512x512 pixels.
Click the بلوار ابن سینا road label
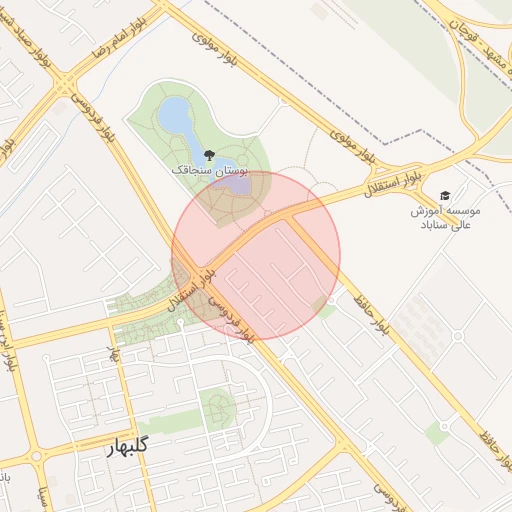pyautogui.click(x=8, y=340)
